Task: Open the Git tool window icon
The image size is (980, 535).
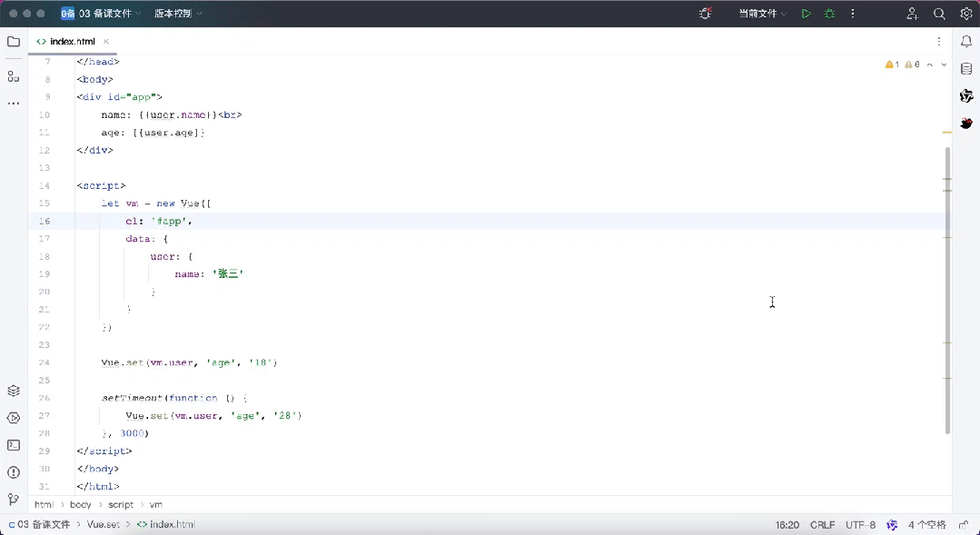Action: point(13,500)
